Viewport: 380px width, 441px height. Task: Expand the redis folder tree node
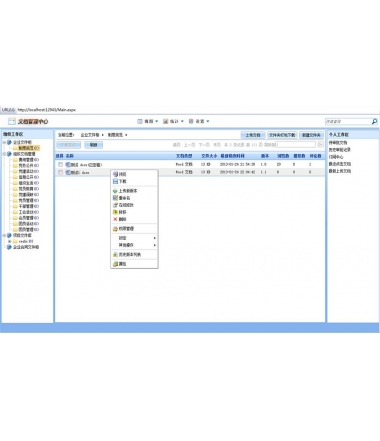10,241
